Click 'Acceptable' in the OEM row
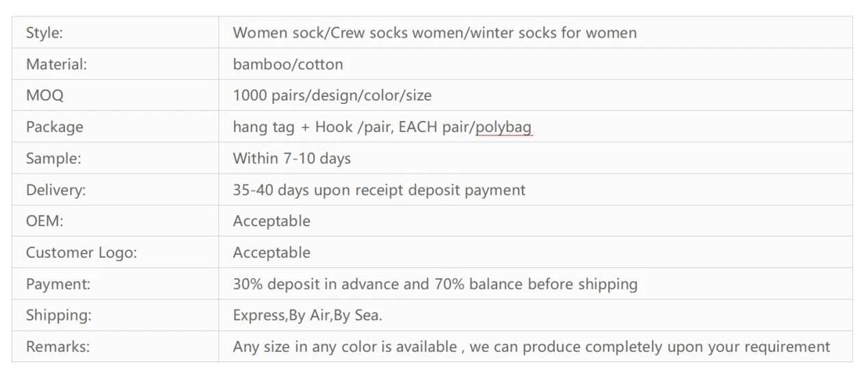This screenshot has height=369, width=868. coord(272,221)
